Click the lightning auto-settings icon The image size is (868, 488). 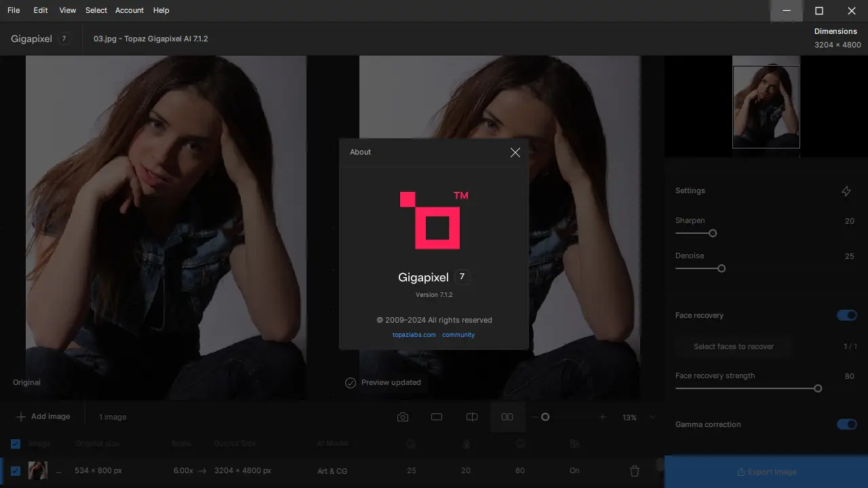[846, 191]
